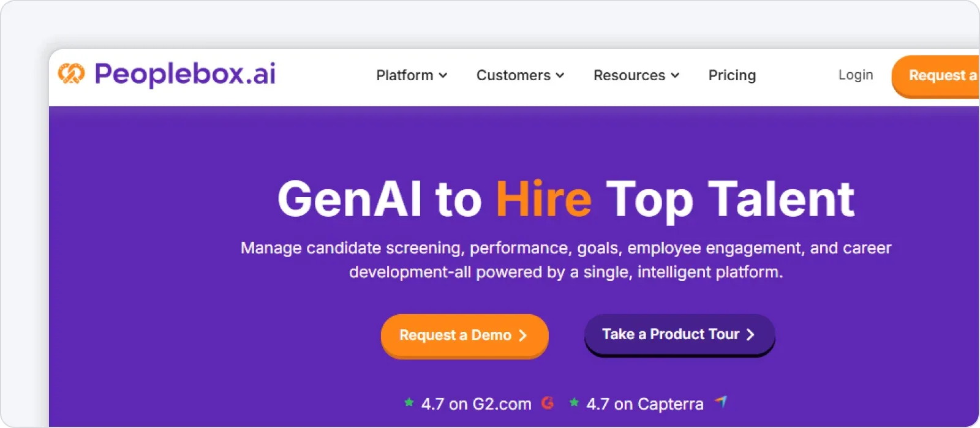Click the Login link

click(x=855, y=75)
